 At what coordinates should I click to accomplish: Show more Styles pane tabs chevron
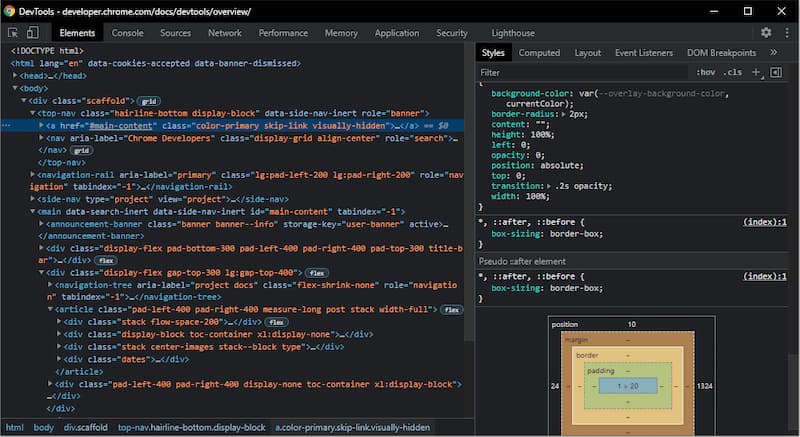(x=773, y=53)
